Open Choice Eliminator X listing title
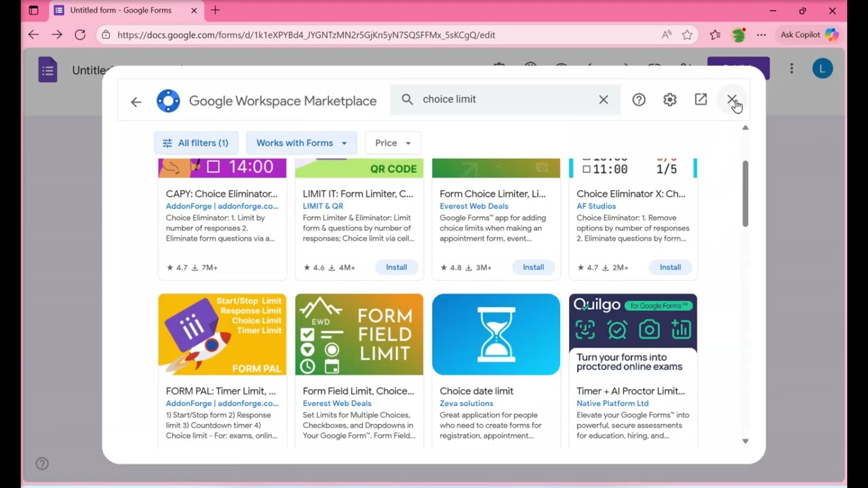Viewport: 868px width, 488px height. pyautogui.click(x=631, y=194)
